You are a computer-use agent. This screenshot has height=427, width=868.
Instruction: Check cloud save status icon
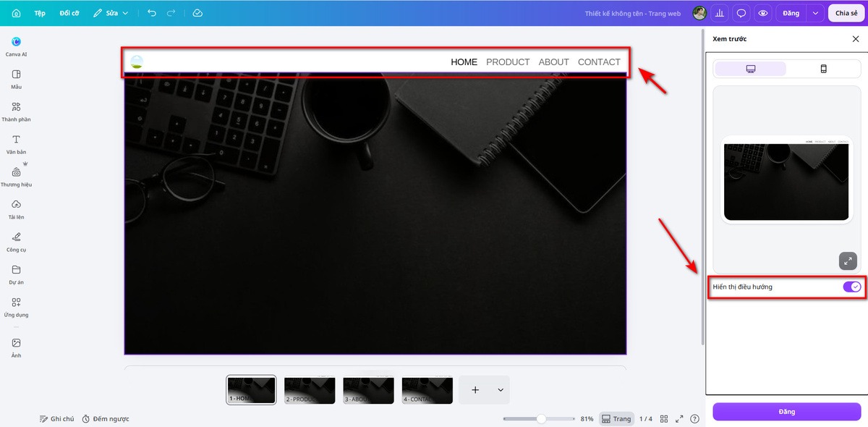197,13
